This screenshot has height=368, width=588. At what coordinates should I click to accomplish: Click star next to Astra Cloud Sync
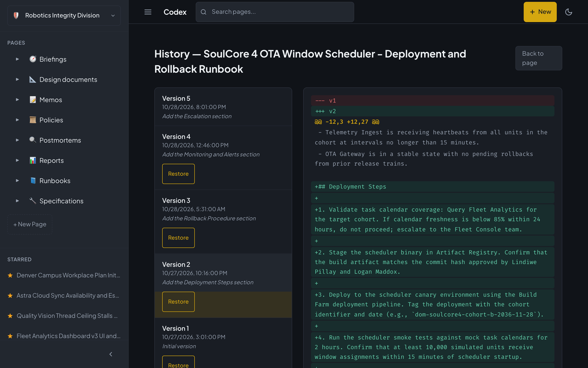(x=10, y=296)
